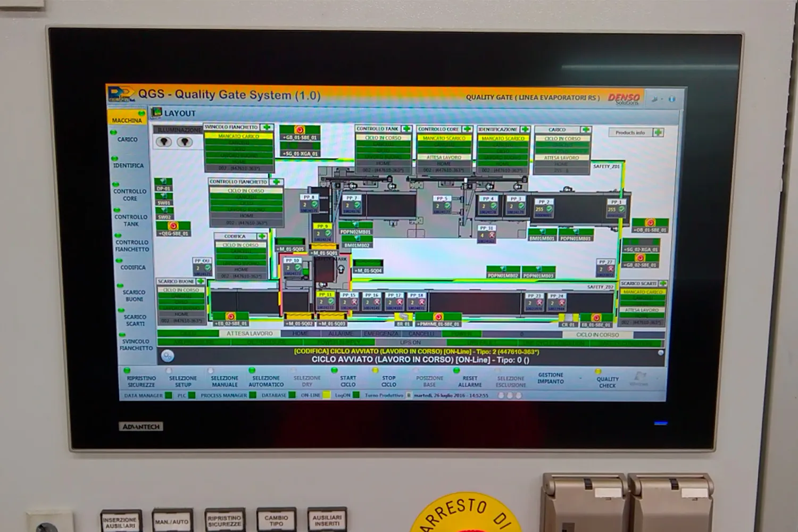Toggle SELEZIONE ESCLUSIONE
This screenshot has height=532, width=798.
(x=511, y=380)
